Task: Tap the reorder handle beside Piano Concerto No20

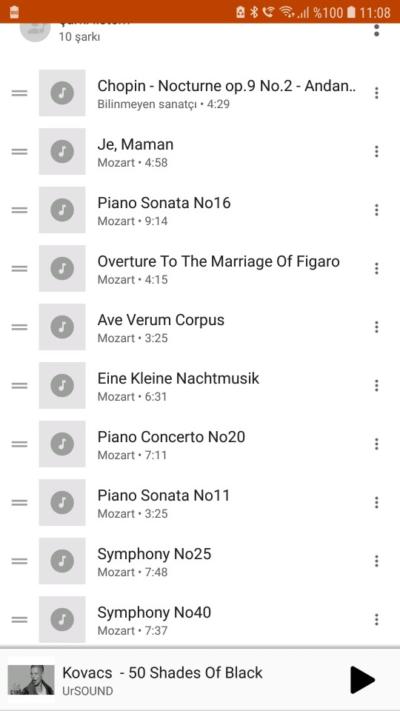Action: click(x=20, y=444)
